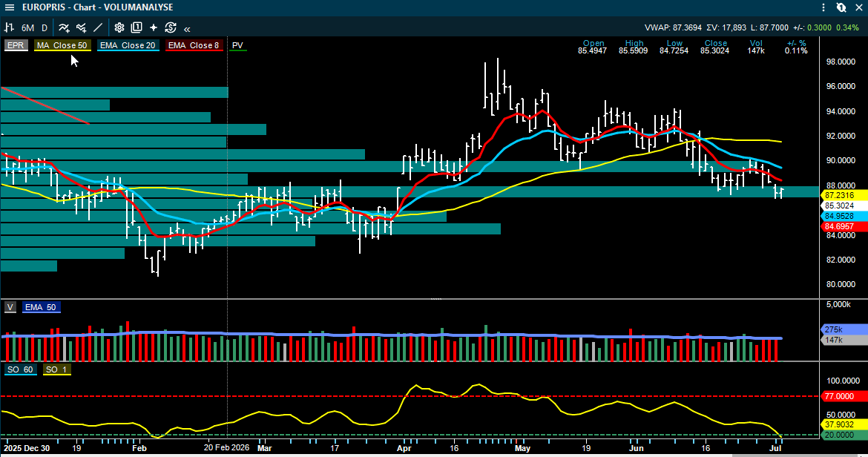Viewport: 868px width, 457px height.
Task: Click the L: 87.7000 last price readout
Action: [770, 27]
